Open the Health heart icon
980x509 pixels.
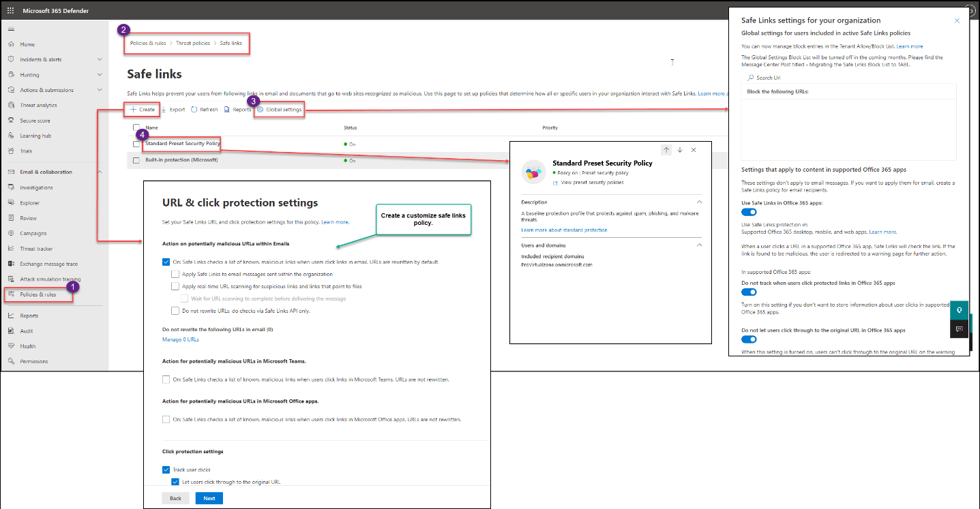11,346
